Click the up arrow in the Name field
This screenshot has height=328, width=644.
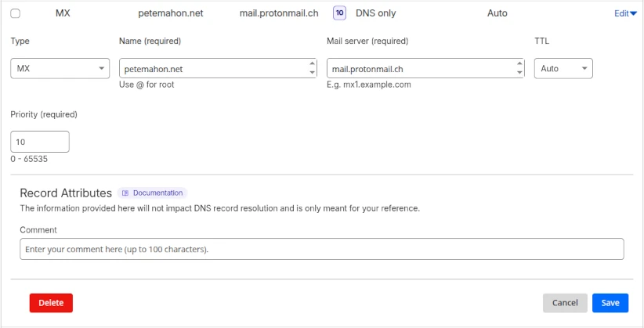pyautogui.click(x=312, y=63)
